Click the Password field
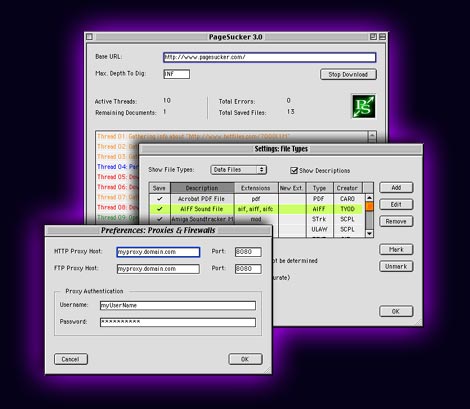 pyautogui.click(x=178, y=322)
